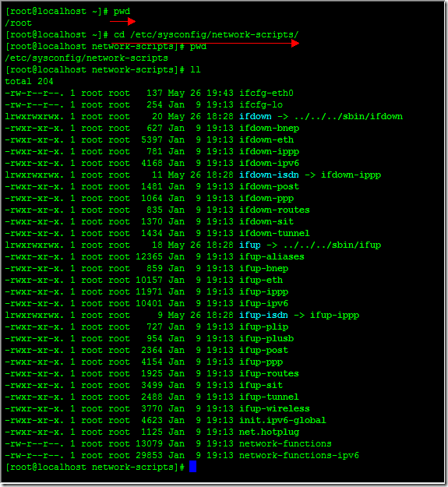Select the cyan ifdown symlink name
This screenshot has height=487, width=448.
pos(256,116)
